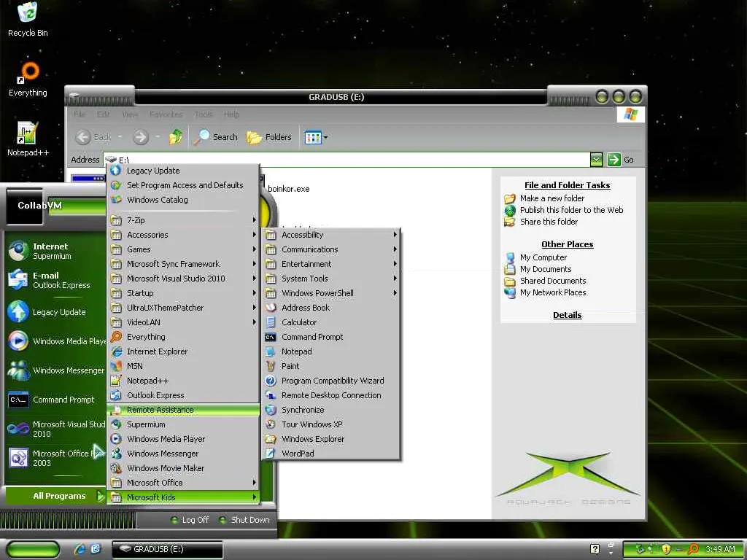Open My Computer in Other Places
The width and height of the screenshot is (747, 560).
tap(543, 257)
